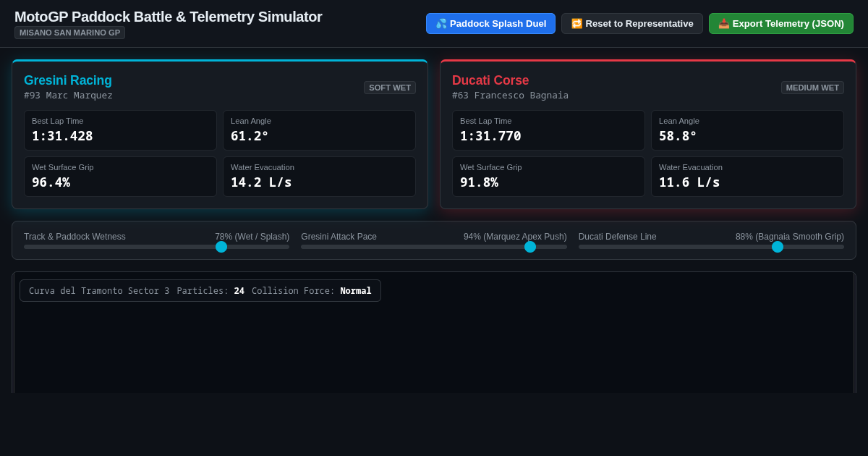The height and width of the screenshot is (456, 868).
Task: Click the SOFT WET tyre badge
Action: pyautogui.click(x=390, y=88)
